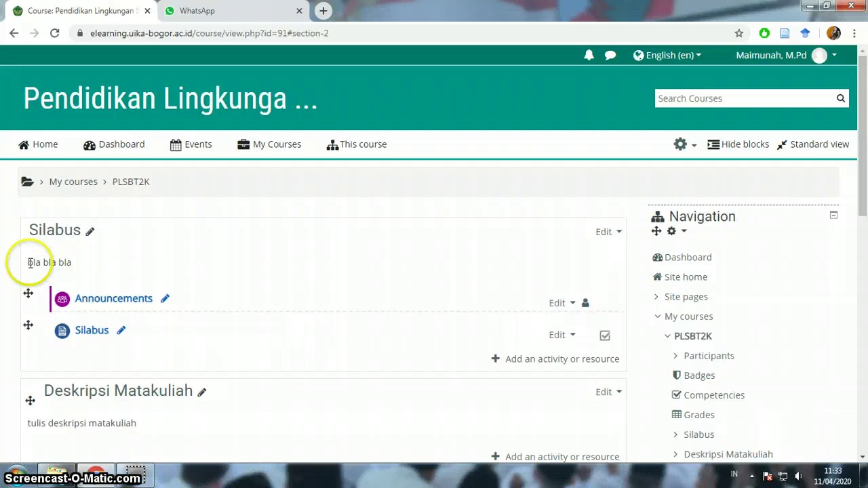Open the messages chat bubble icon
Screen dimensions: 868x488
tap(610, 56)
